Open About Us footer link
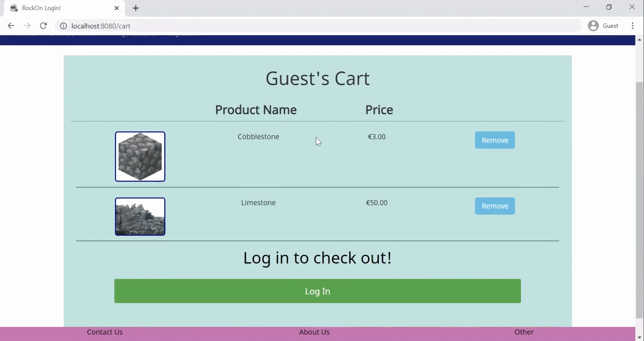The width and height of the screenshot is (644, 341). coord(314,332)
